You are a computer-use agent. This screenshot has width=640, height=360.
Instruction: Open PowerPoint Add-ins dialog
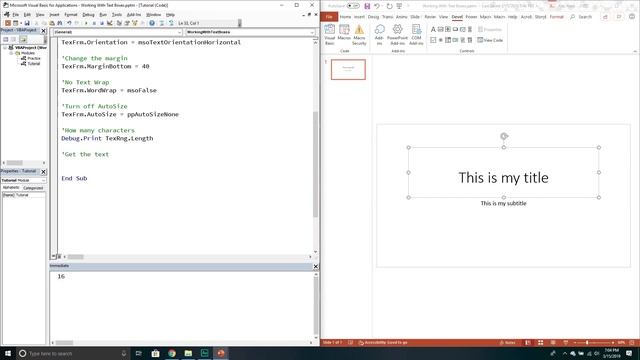[x=397, y=35]
